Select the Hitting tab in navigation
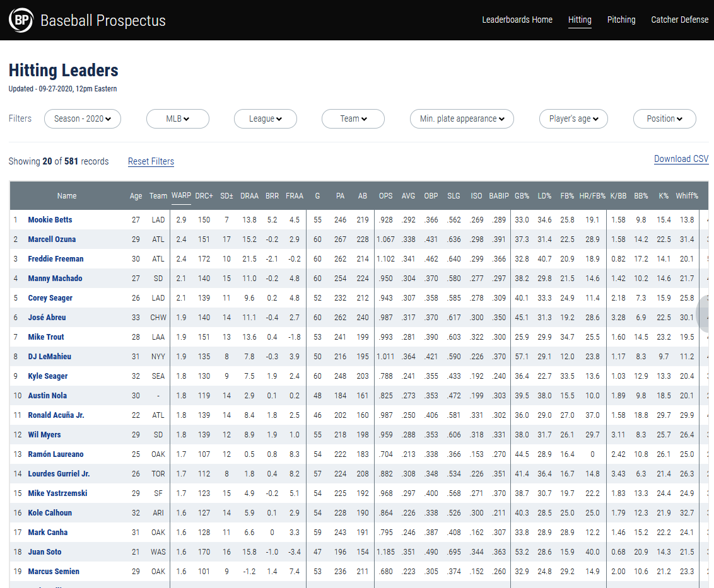 click(580, 20)
